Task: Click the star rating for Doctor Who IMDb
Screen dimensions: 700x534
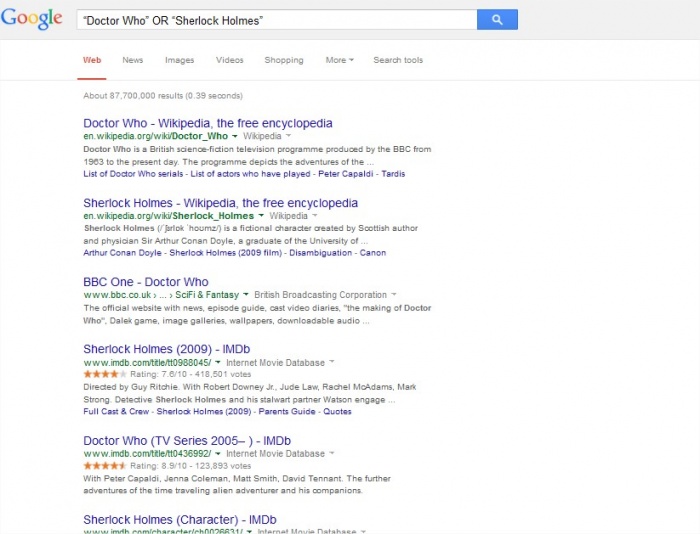Action: click(105, 466)
